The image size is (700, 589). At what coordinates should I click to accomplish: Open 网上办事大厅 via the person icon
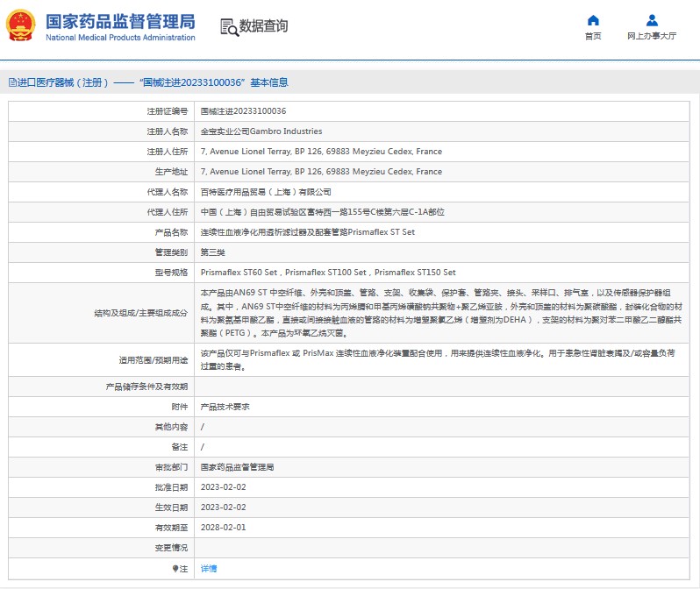coord(652,20)
